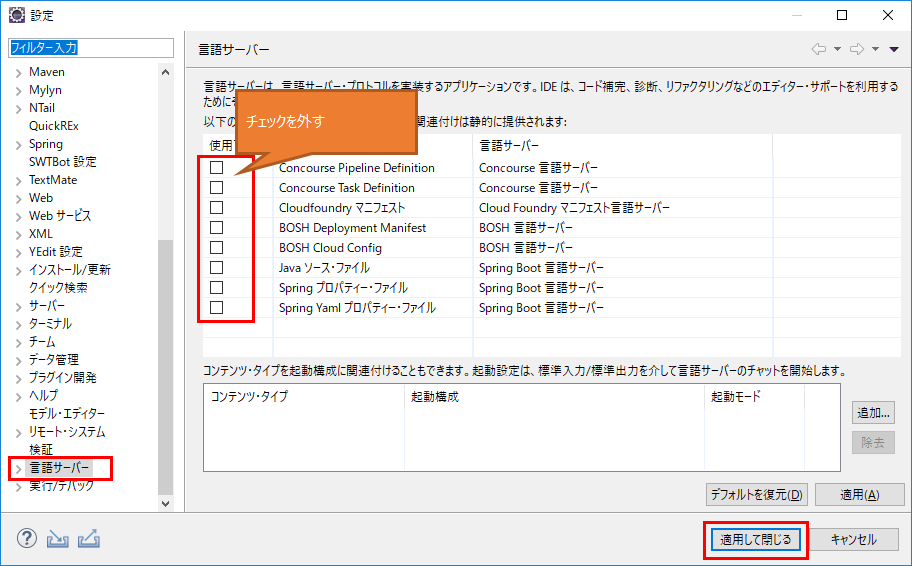Click the 適用(A) button
Image resolution: width=912 pixels, height=566 pixels.
[x=860, y=494]
